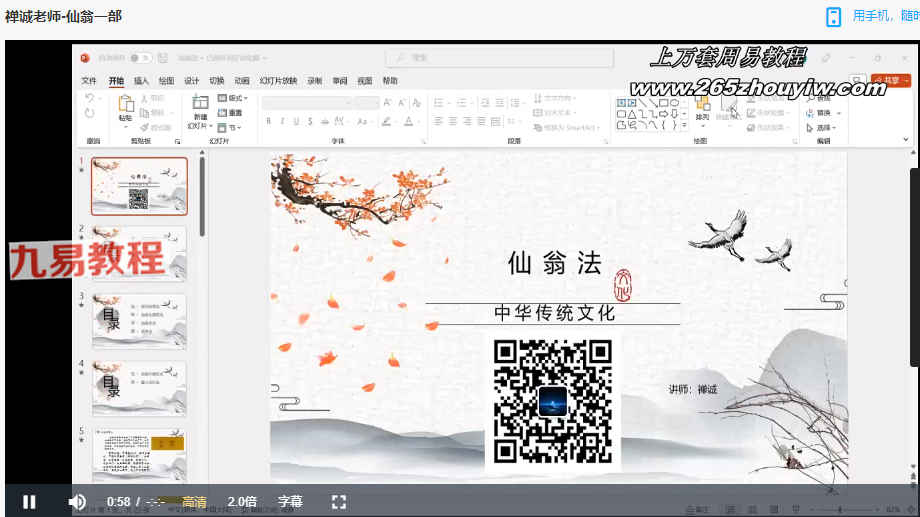Collapse the ribbon with chevron
Viewport: 920px width, 517px height.
(x=906, y=140)
